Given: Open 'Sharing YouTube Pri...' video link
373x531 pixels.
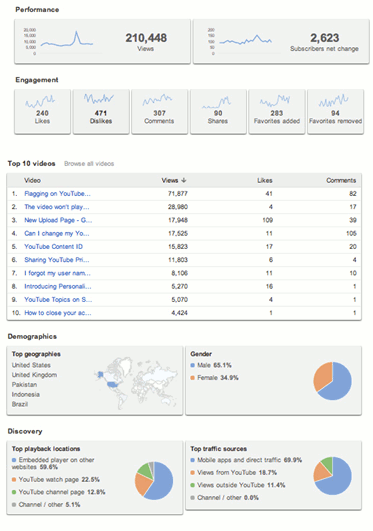Looking at the screenshot, I should [x=57, y=260].
